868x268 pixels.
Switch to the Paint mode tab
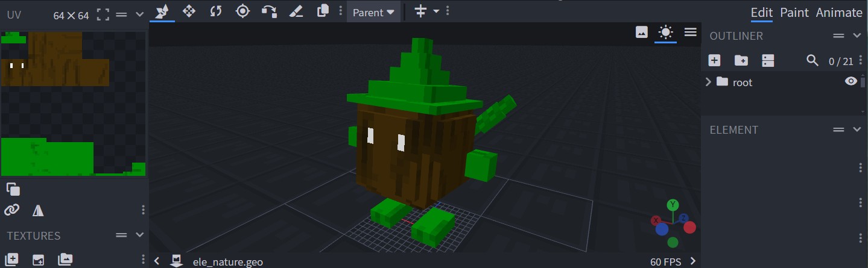[x=794, y=13]
